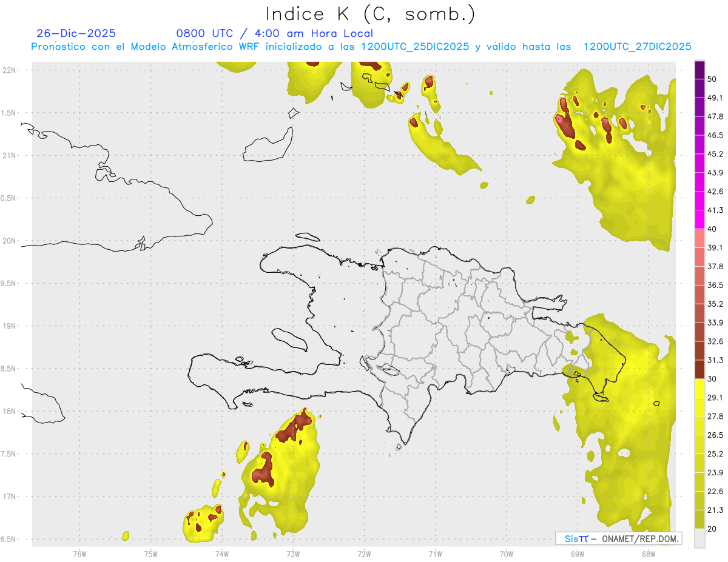Pick the dark purple swatch above 50
This screenshot has height=562, width=728.
699,70
